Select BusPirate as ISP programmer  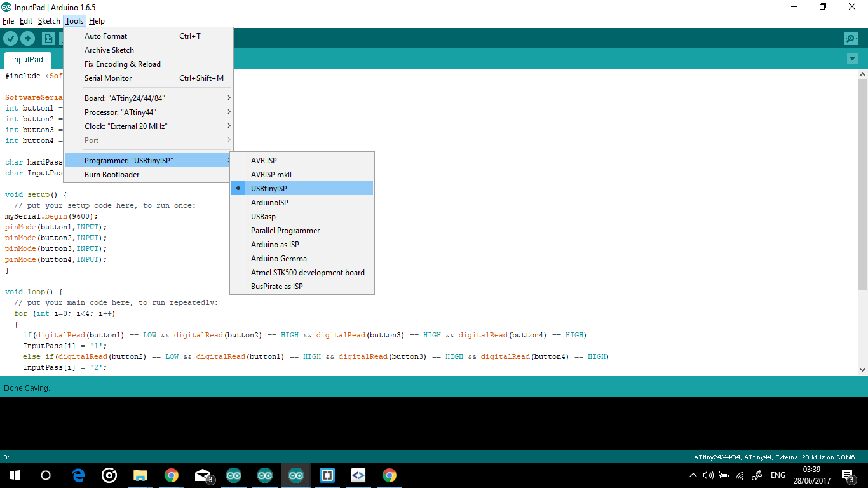(x=302, y=287)
